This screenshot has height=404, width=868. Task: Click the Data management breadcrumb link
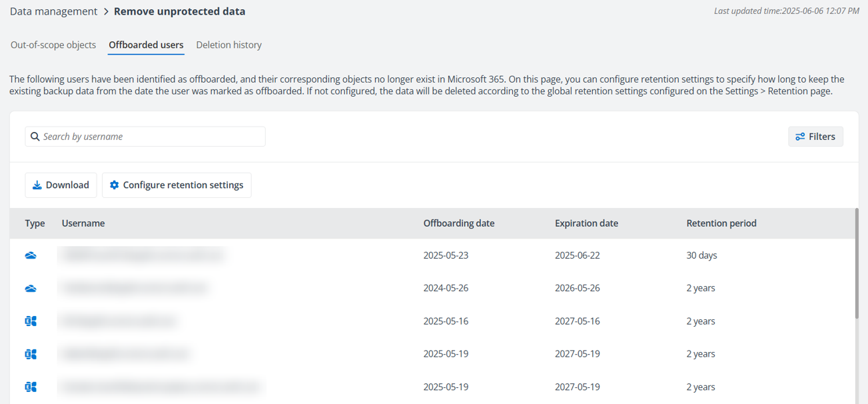(53, 11)
